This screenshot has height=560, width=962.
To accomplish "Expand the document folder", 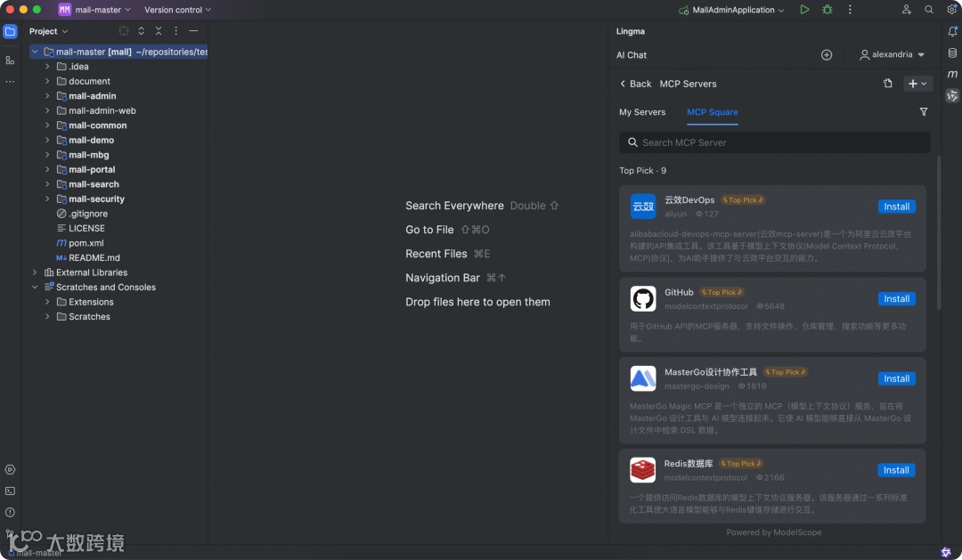I will tap(47, 81).
